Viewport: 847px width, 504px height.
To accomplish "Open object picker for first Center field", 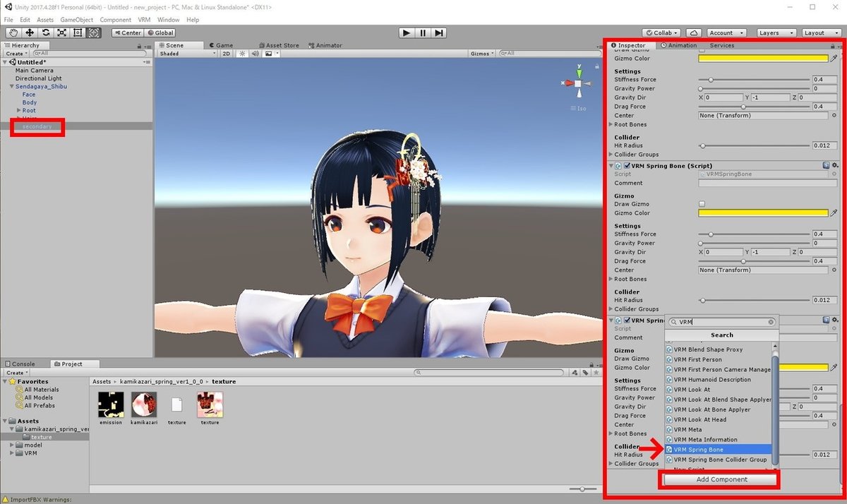I will pos(834,116).
